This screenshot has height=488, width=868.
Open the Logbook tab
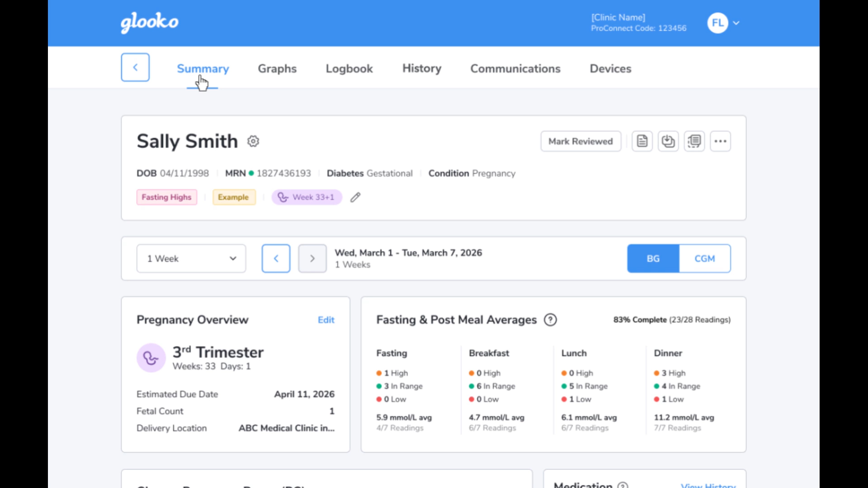pos(349,69)
